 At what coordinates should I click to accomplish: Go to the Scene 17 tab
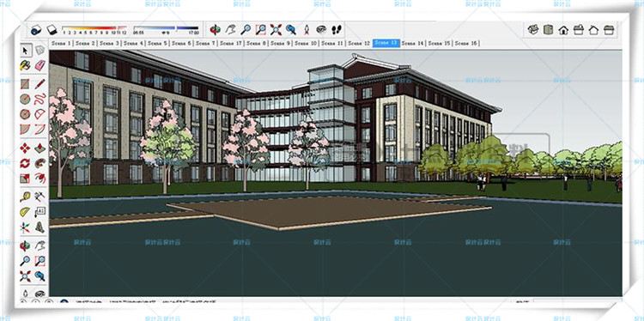point(231,43)
